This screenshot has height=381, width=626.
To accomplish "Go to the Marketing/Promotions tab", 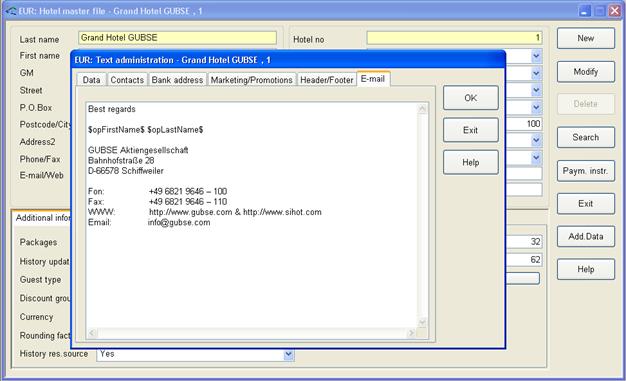I will coord(252,80).
